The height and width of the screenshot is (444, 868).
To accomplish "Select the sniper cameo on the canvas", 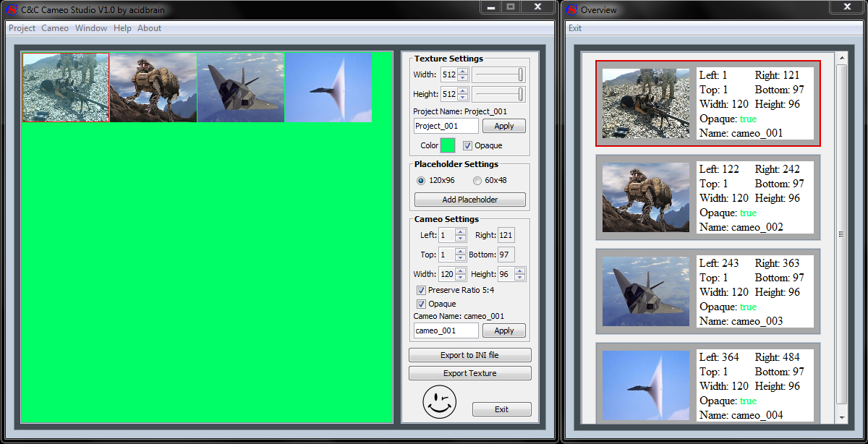I will click(66, 87).
